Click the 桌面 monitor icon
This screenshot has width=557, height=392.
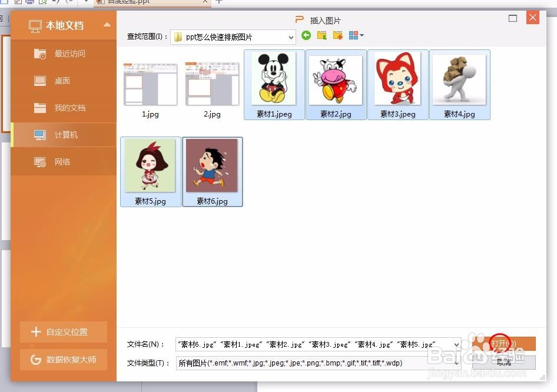(x=40, y=81)
